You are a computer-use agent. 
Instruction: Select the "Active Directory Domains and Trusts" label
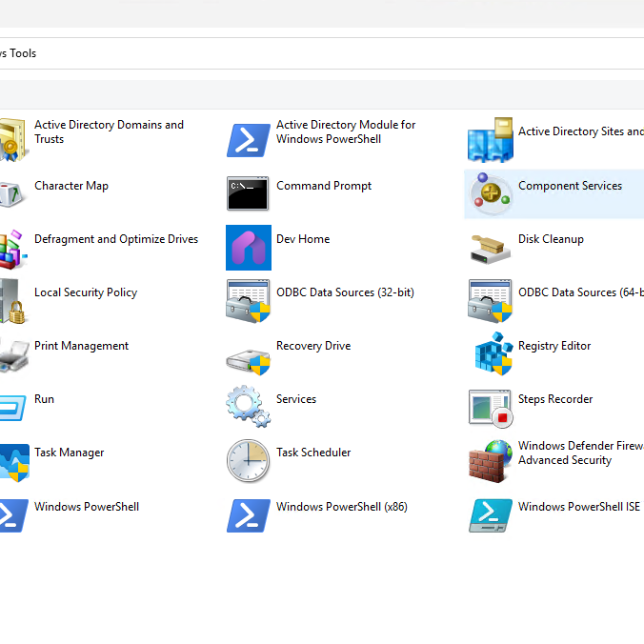click(x=109, y=131)
